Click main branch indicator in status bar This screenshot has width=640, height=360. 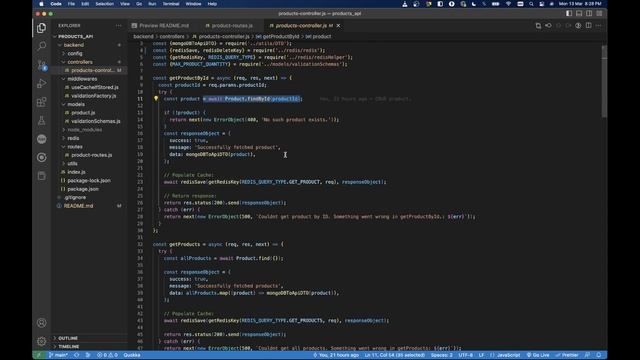(59, 355)
